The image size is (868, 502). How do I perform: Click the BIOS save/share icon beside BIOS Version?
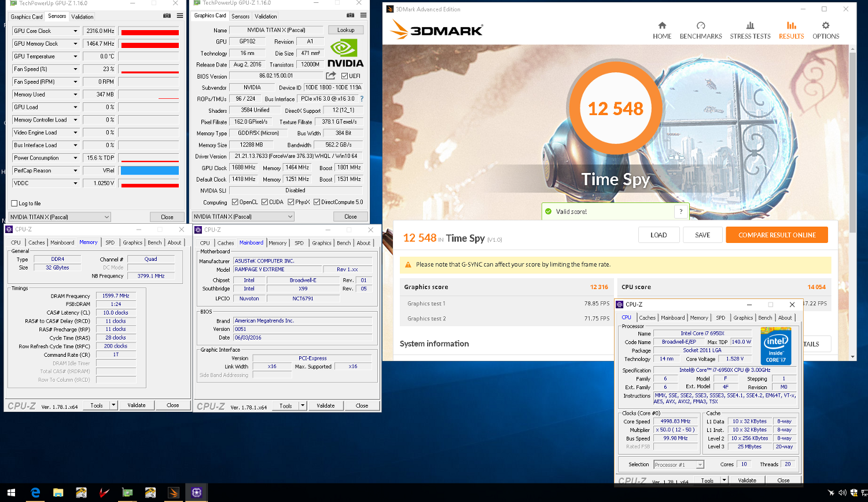coord(331,76)
